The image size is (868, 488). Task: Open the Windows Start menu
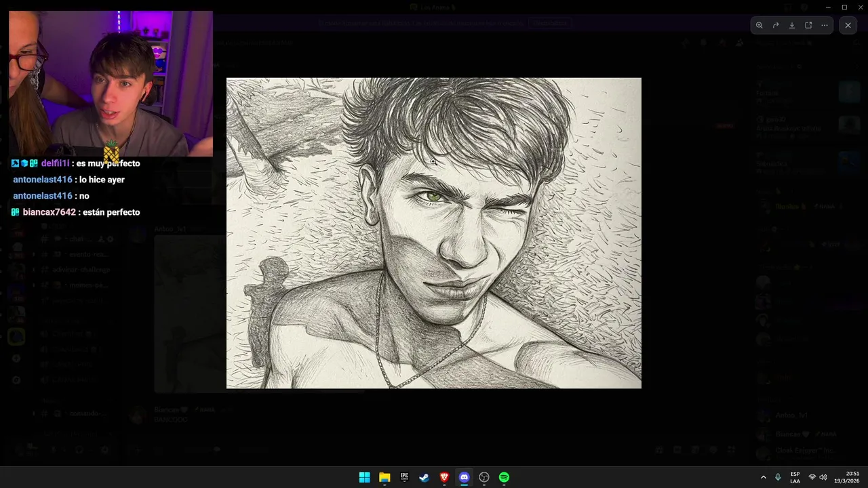[364, 477]
